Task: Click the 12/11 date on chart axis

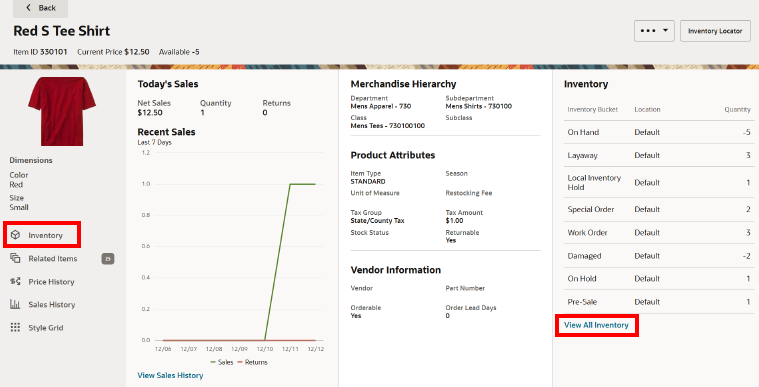Action: pyautogui.click(x=290, y=349)
